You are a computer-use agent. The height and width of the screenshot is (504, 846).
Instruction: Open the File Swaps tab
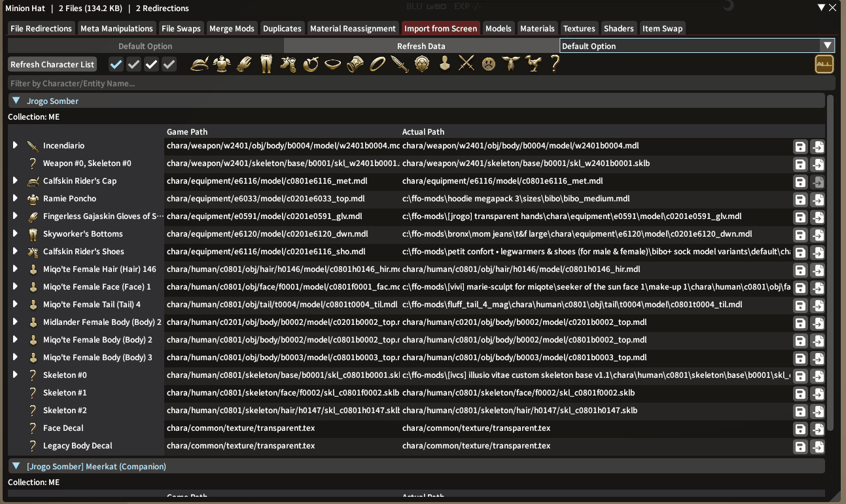pyautogui.click(x=181, y=29)
